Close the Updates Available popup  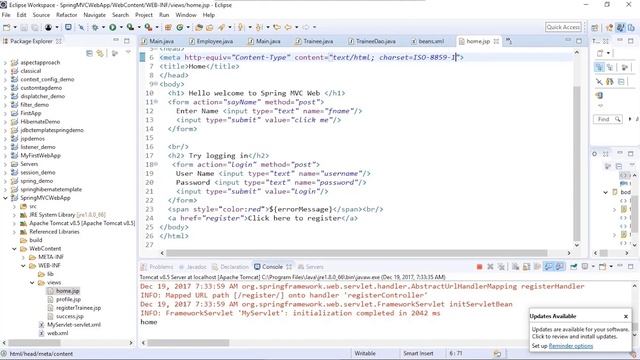tap(626, 316)
